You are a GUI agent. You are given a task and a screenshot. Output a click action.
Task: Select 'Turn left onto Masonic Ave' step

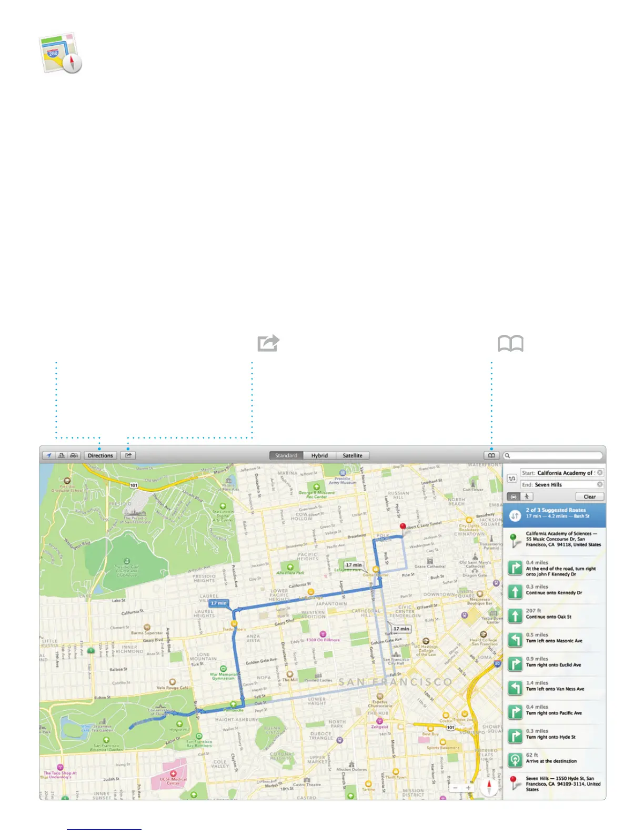click(x=554, y=640)
